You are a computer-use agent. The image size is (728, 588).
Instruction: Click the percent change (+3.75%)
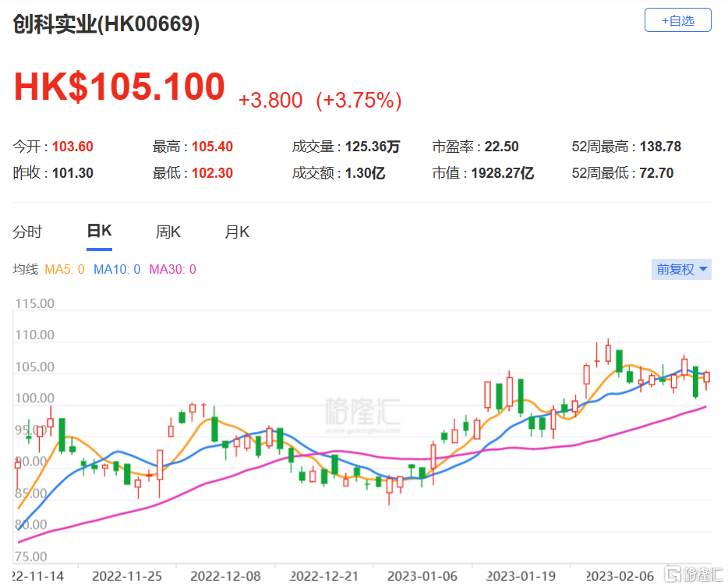pos(359,101)
